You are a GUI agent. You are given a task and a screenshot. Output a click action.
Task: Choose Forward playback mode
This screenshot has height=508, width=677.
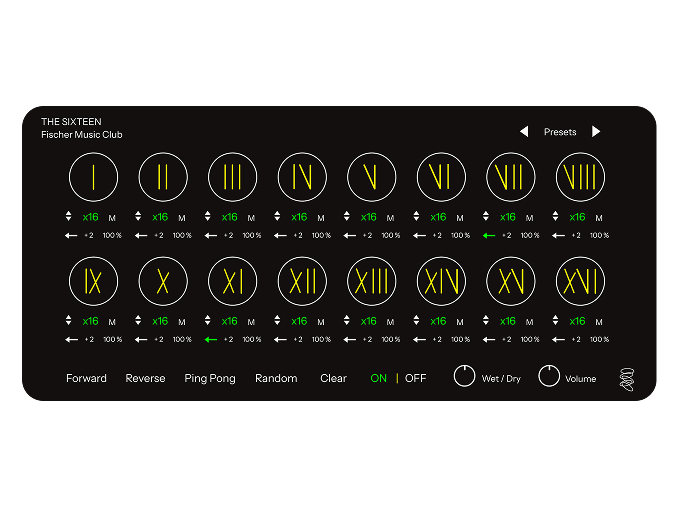86,378
